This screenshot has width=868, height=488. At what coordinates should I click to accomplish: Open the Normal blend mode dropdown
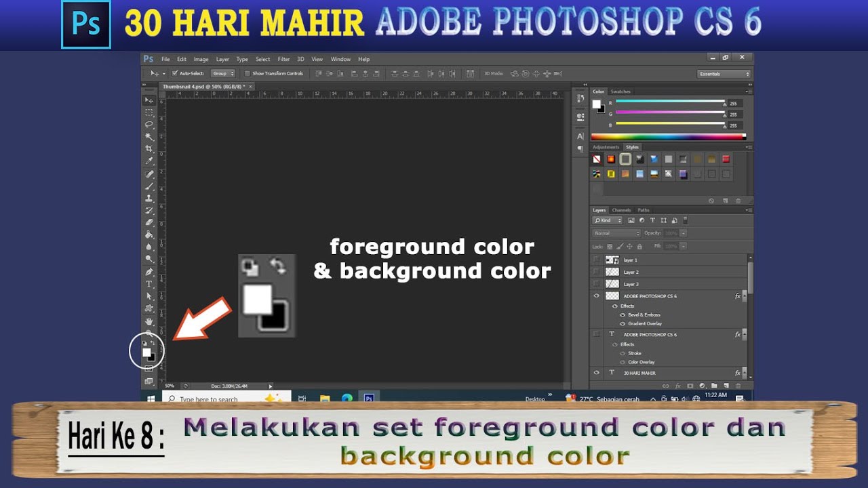pyautogui.click(x=616, y=233)
